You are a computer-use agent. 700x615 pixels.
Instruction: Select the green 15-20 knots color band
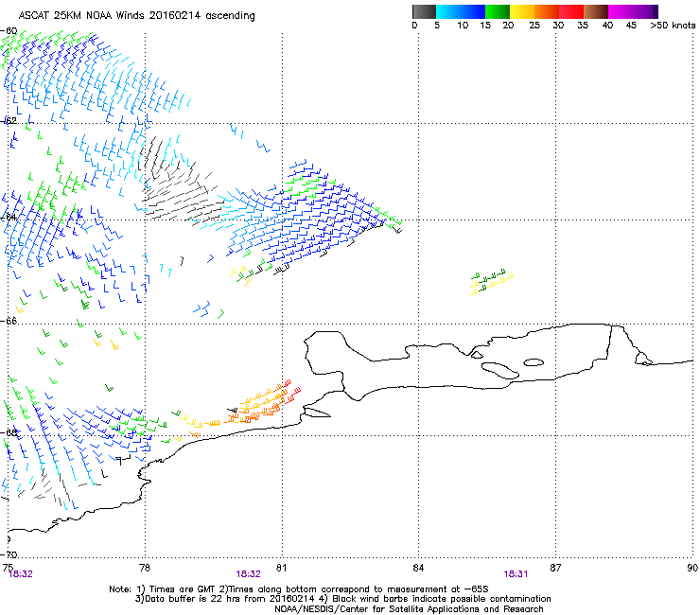click(498, 11)
